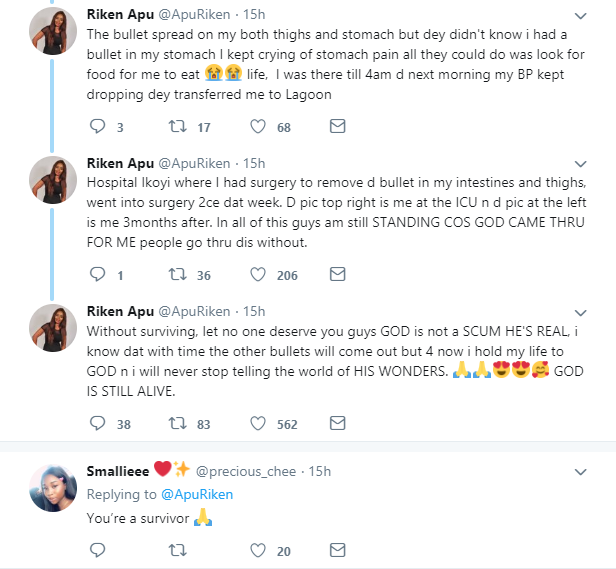Like the tweet with 562 likes
Screen dimensions: 616x569
point(257,423)
